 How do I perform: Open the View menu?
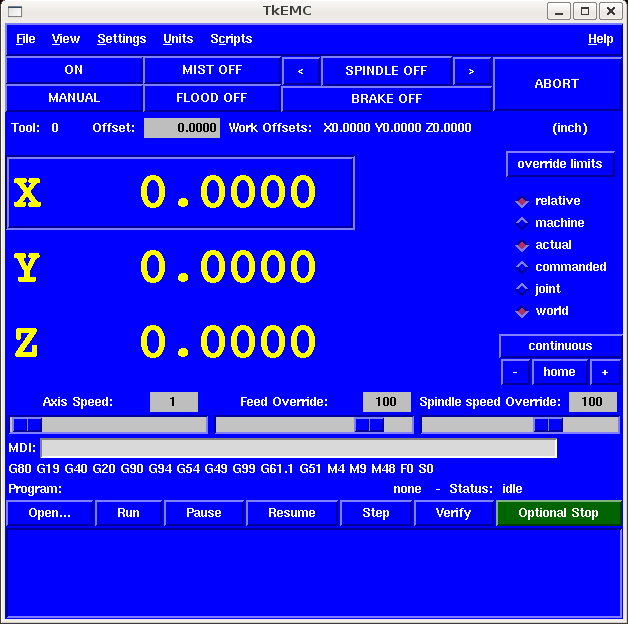pos(66,39)
